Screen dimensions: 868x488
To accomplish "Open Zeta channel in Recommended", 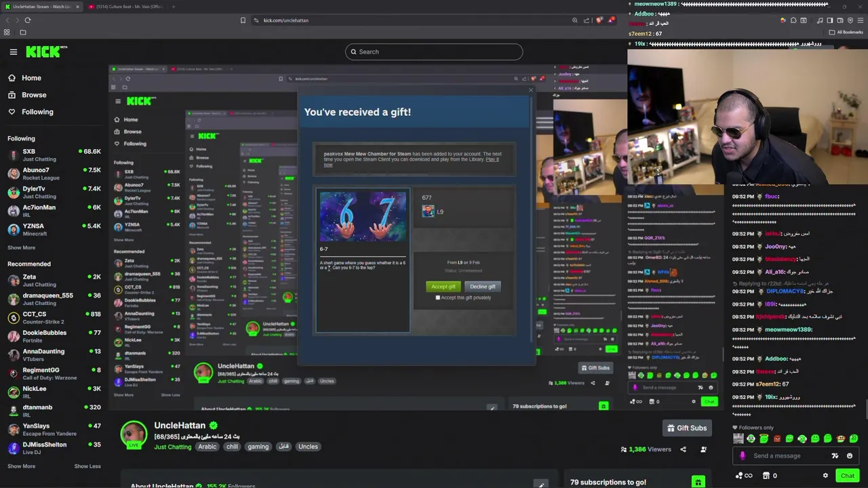I will click(54, 281).
